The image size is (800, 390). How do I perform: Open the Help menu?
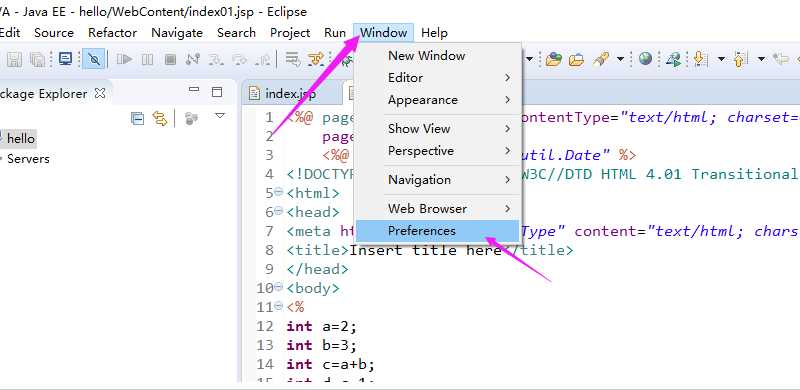[434, 33]
